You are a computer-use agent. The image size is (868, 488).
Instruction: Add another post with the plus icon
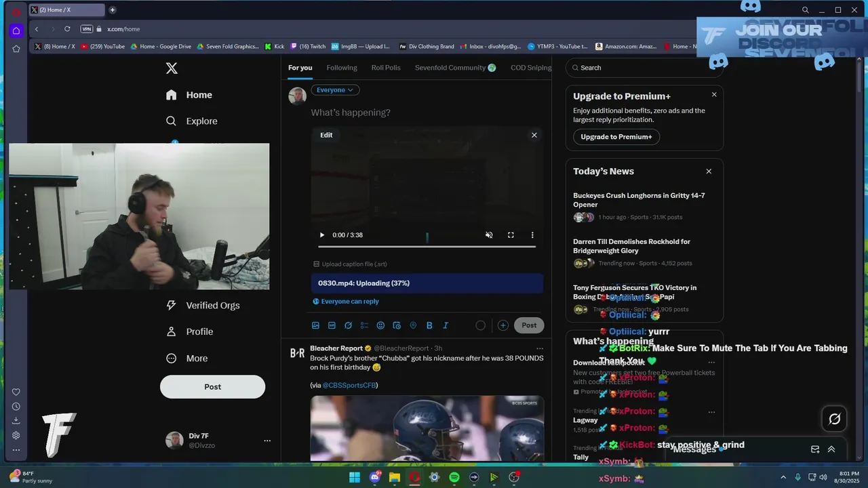click(502, 325)
